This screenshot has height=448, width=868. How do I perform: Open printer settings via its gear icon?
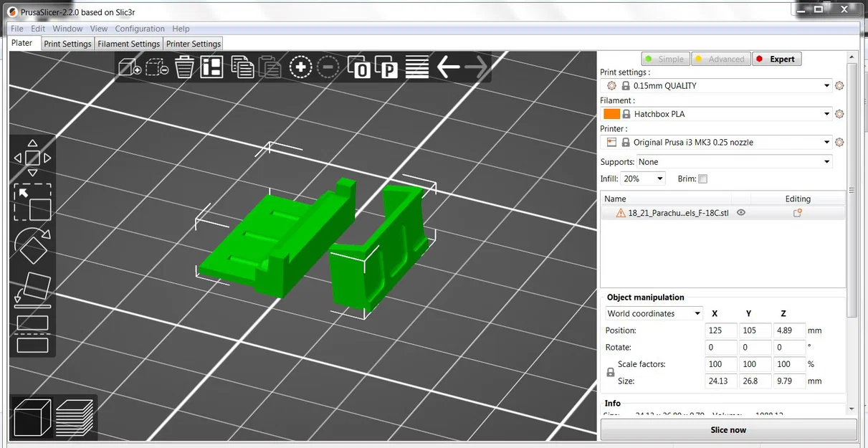839,142
